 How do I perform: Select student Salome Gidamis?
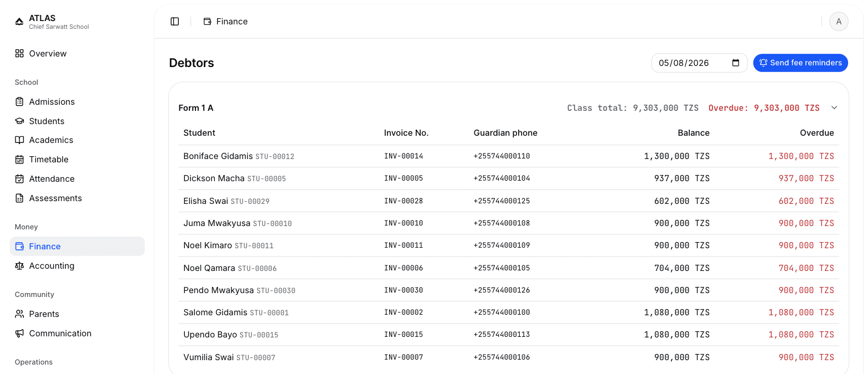215,312
